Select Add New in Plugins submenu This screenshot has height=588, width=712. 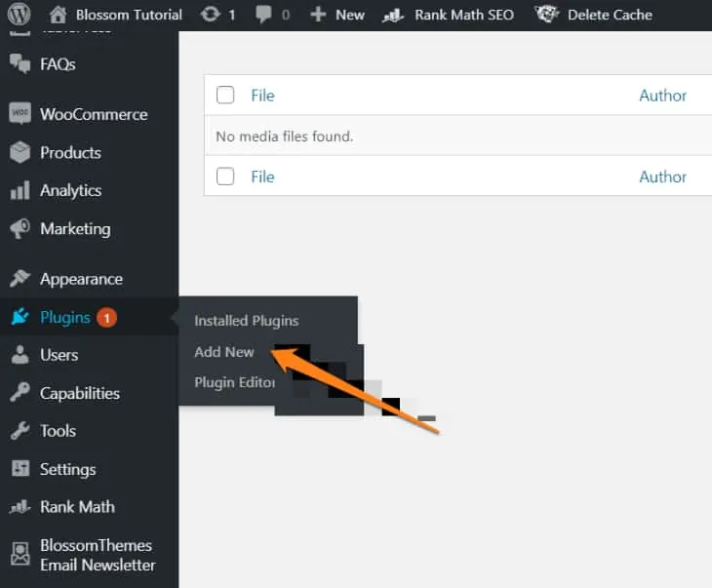tap(224, 352)
